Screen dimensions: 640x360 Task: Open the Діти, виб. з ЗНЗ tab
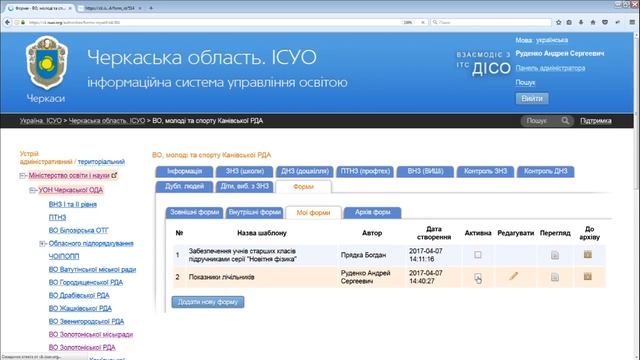244,187
